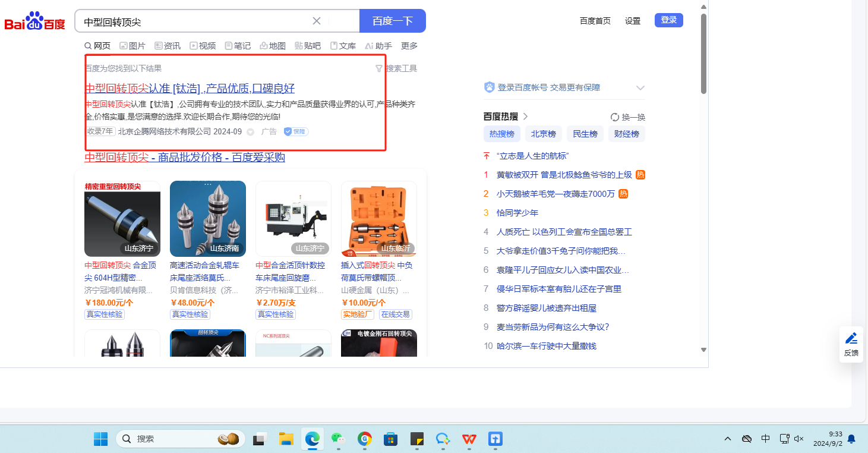Clear the search box with the X icon
Image resolution: width=868 pixels, height=453 pixels.
tap(317, 21)
